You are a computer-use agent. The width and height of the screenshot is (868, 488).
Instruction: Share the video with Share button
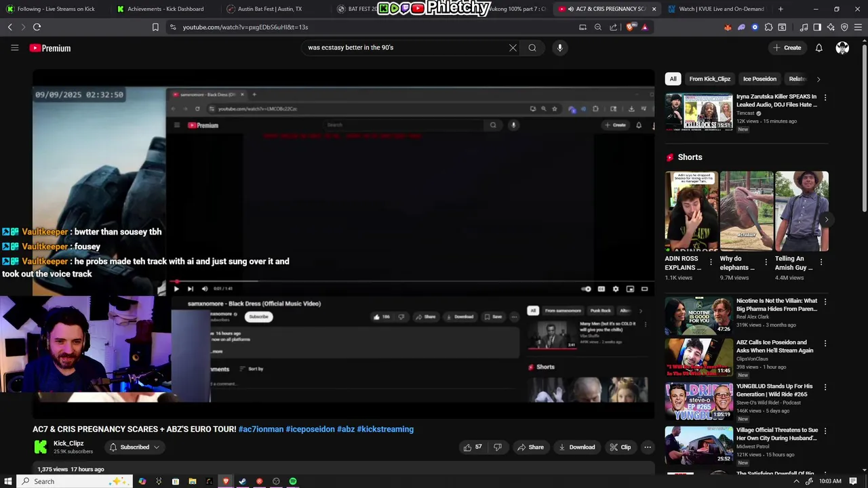tap(530, 447)
